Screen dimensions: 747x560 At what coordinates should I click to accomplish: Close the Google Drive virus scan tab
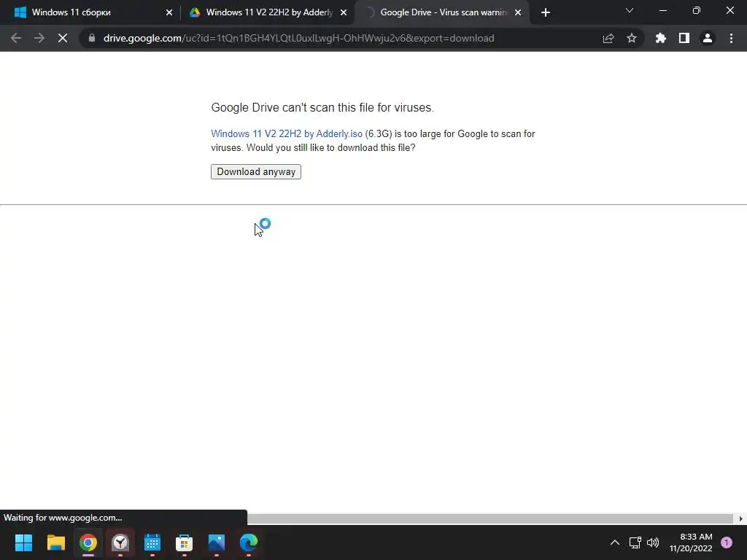coord(518,12)
